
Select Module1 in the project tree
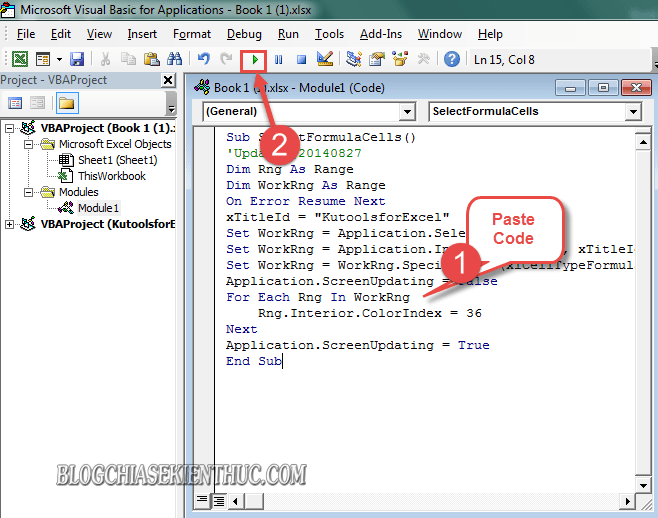(x=98, y=208)
